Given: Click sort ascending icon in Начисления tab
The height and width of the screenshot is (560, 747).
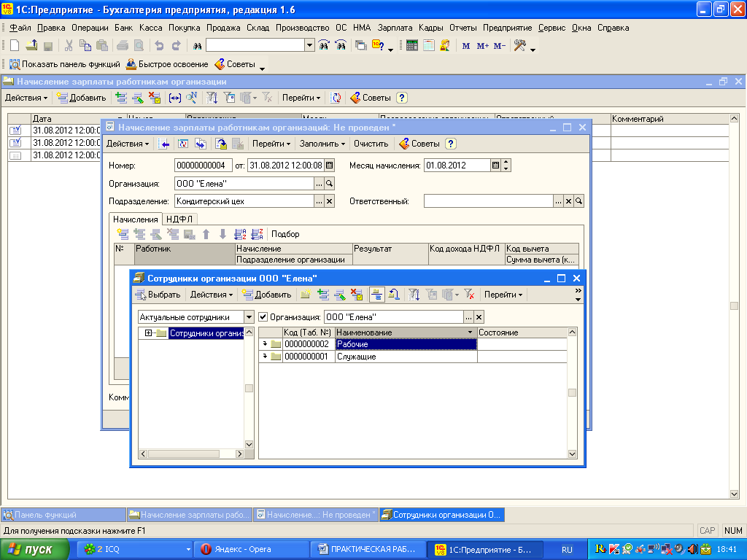Looking at the screenshot, I should (x=240, y=234).
